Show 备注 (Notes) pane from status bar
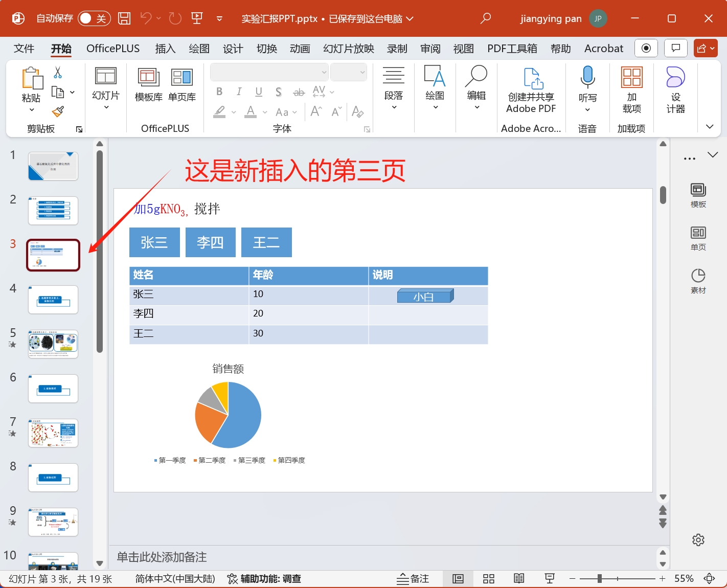The height and width of the screenshot is (588, 727). pos(413,578)
